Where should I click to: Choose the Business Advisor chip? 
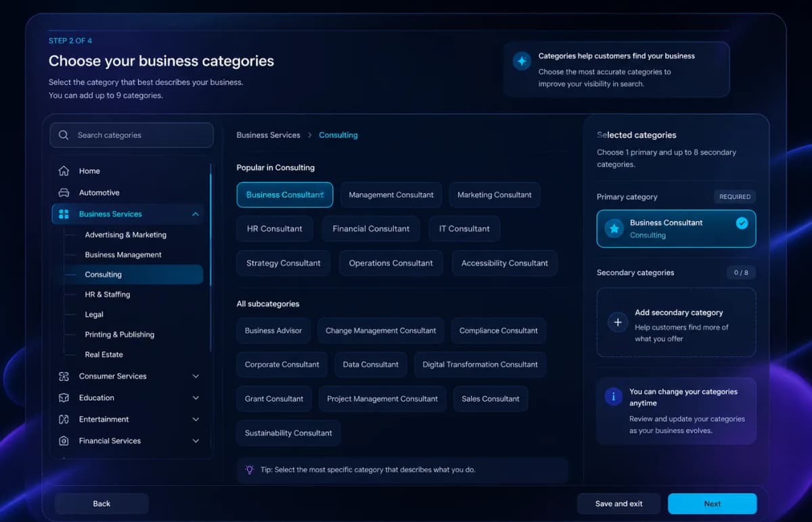pyautogui.click(x=273, y=331)
